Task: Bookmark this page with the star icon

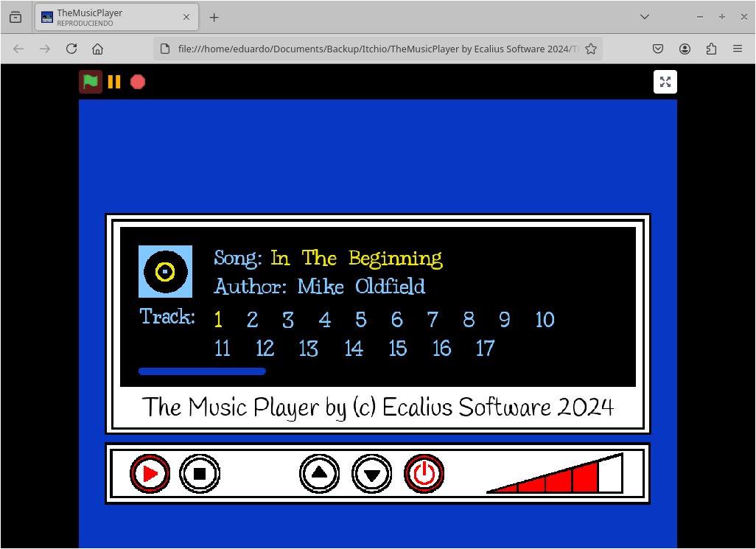Action: 591,49
